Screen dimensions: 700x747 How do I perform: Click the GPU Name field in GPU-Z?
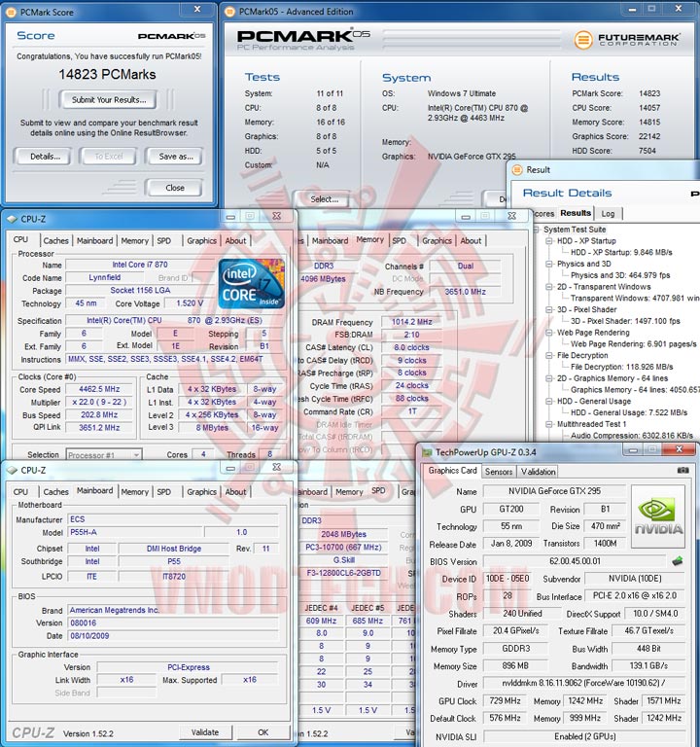click(x=554, y=491)
